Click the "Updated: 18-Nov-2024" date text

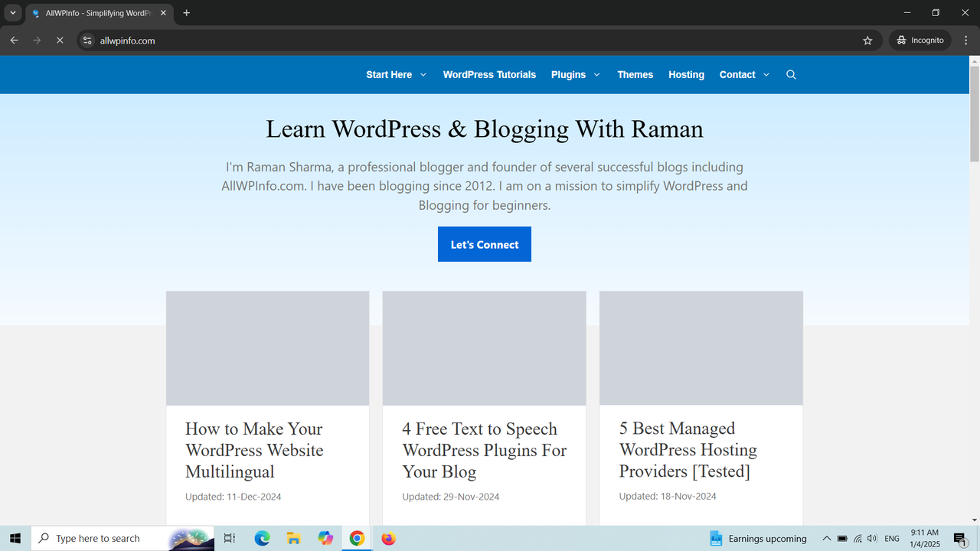[x=668, y=496]
